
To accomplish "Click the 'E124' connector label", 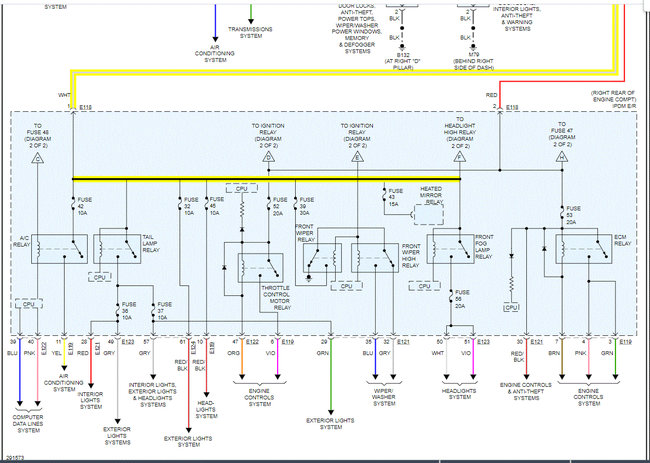I will pos(193,347).
